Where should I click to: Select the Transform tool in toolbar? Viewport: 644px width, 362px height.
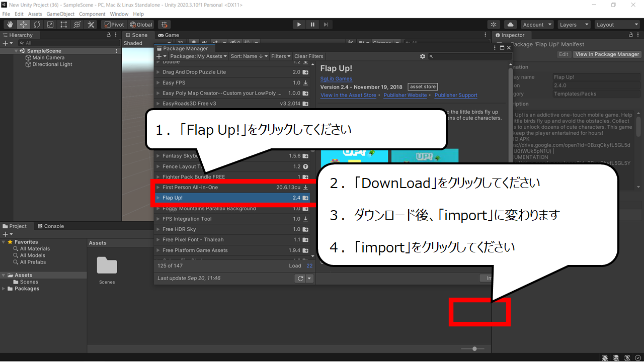[77, 24]
